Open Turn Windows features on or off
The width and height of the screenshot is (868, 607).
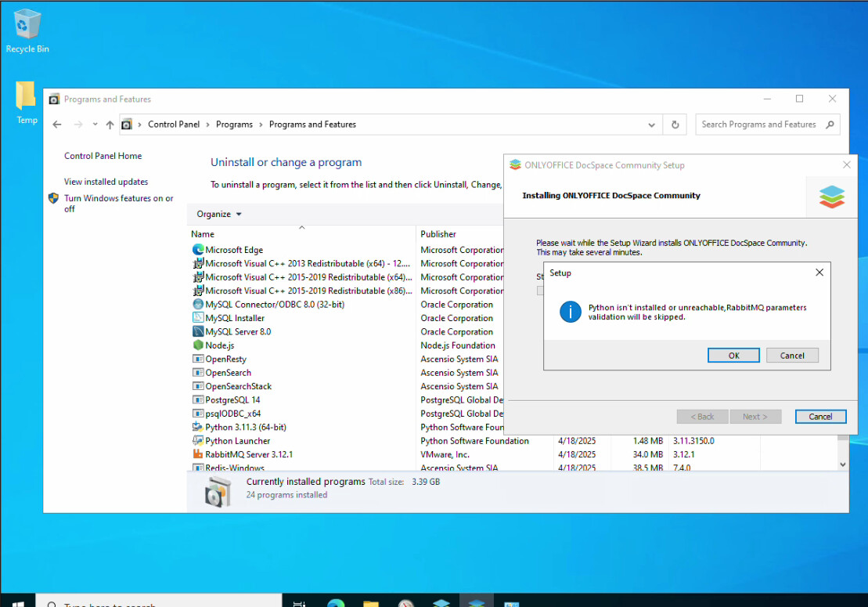pyautogui.click(x=118, y=204)
